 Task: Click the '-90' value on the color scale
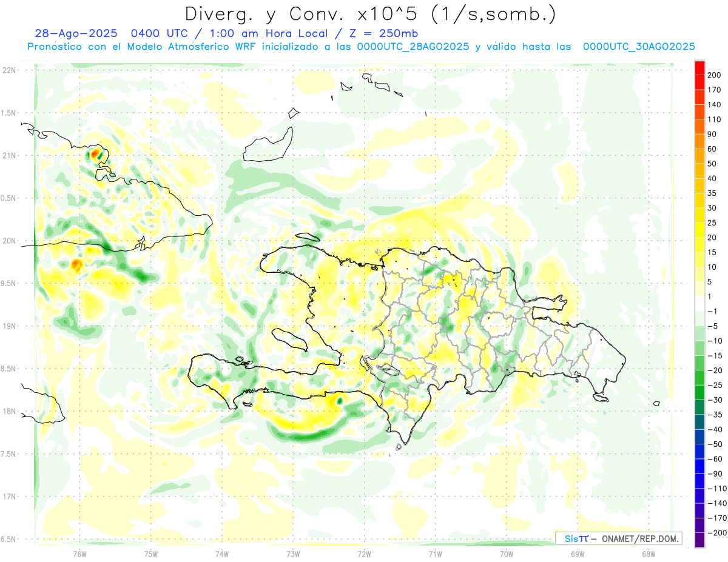(x=715, y=473)
